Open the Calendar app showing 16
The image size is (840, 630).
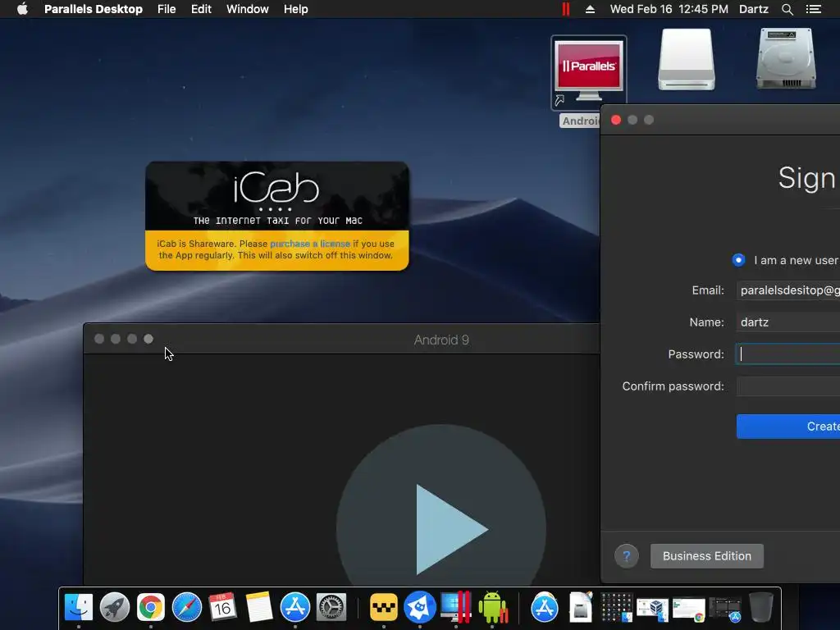click(x=222, y=607)
